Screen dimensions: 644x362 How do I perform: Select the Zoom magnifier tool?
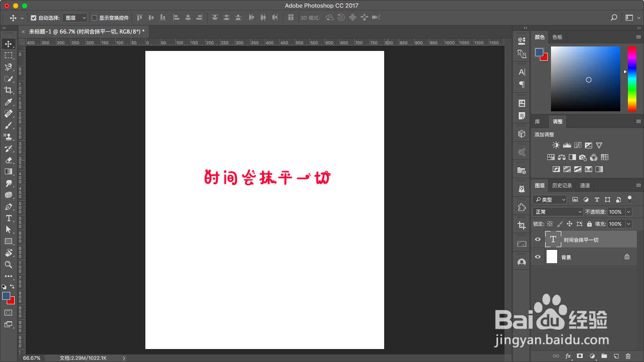click(x=8, y=265)
